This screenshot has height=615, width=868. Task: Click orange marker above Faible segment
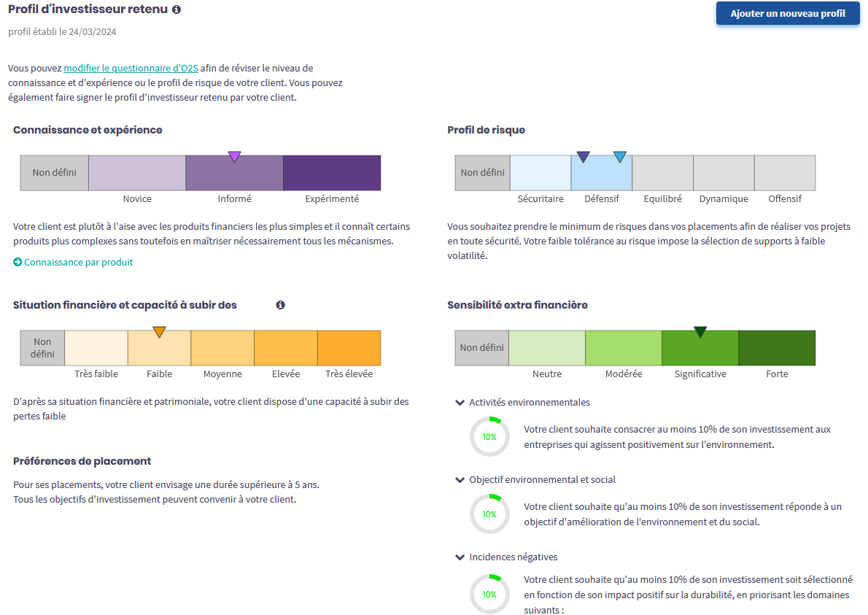pos(160,332)
